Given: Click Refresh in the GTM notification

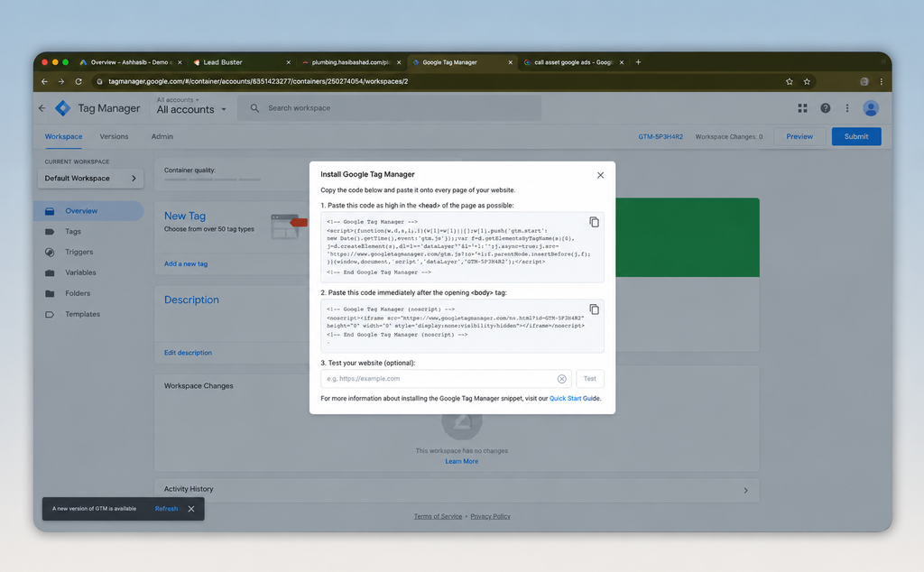Looking at the screenshot, I should point(166,509).
